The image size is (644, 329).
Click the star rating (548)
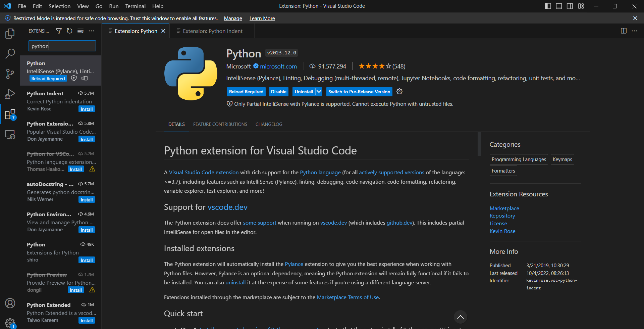[382, 66]
